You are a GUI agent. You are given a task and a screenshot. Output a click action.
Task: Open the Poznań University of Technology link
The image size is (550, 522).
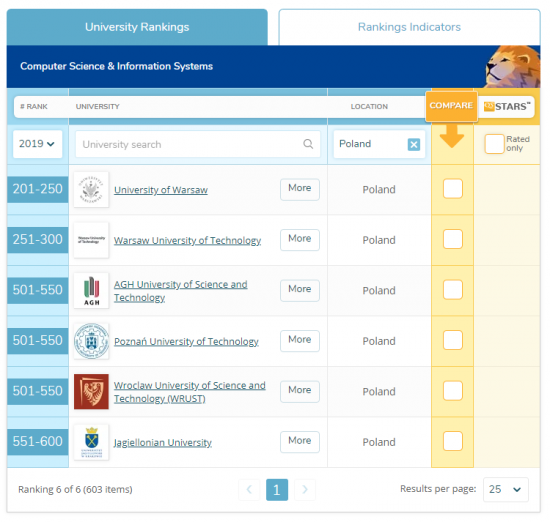click(186, 341)
